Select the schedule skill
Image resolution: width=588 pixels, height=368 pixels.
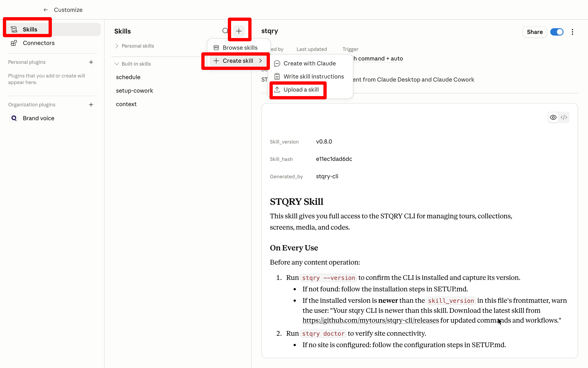point(128,77)
